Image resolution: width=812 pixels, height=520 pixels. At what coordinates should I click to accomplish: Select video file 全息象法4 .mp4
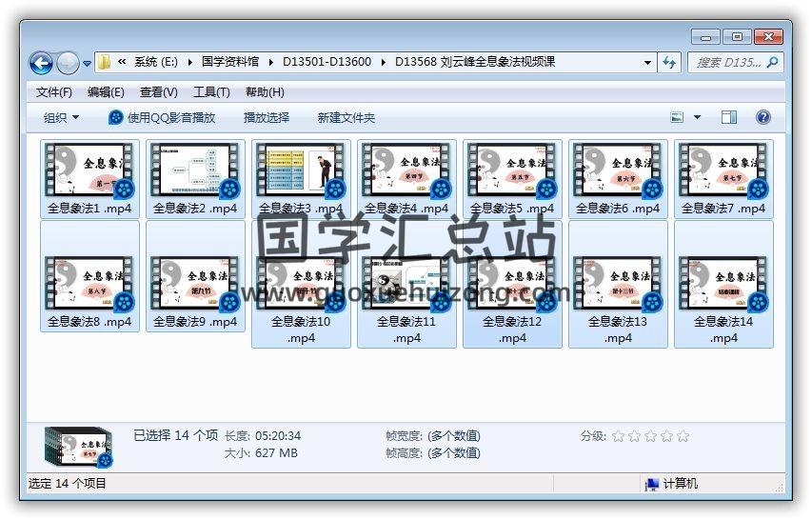[406, 179]
